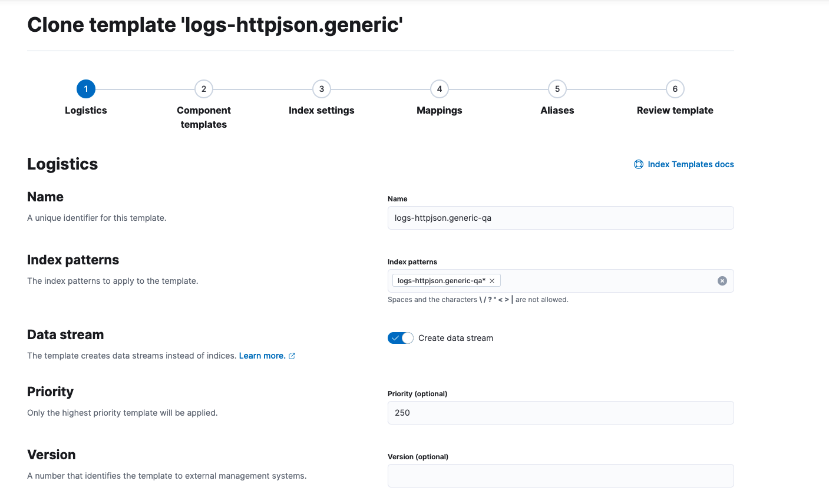Select the step 1 numbered circle
This screenshot has height=504, width=829.
[86, 89]
